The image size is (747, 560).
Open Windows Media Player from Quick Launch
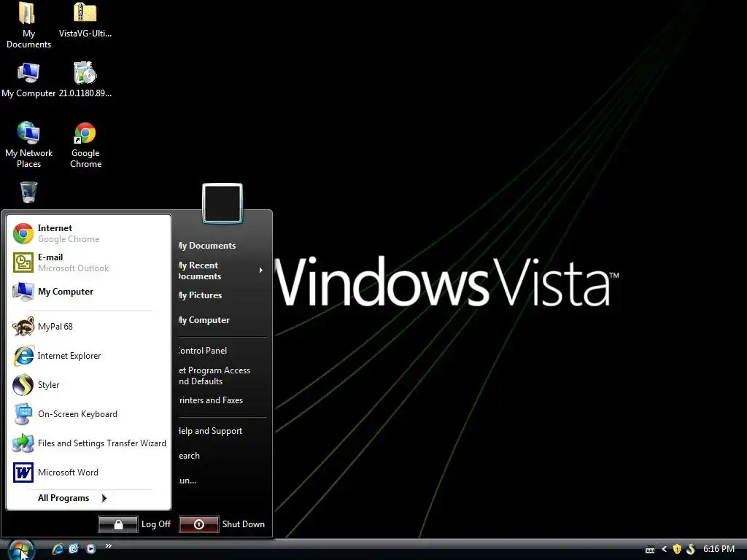(x=91, y=548)
